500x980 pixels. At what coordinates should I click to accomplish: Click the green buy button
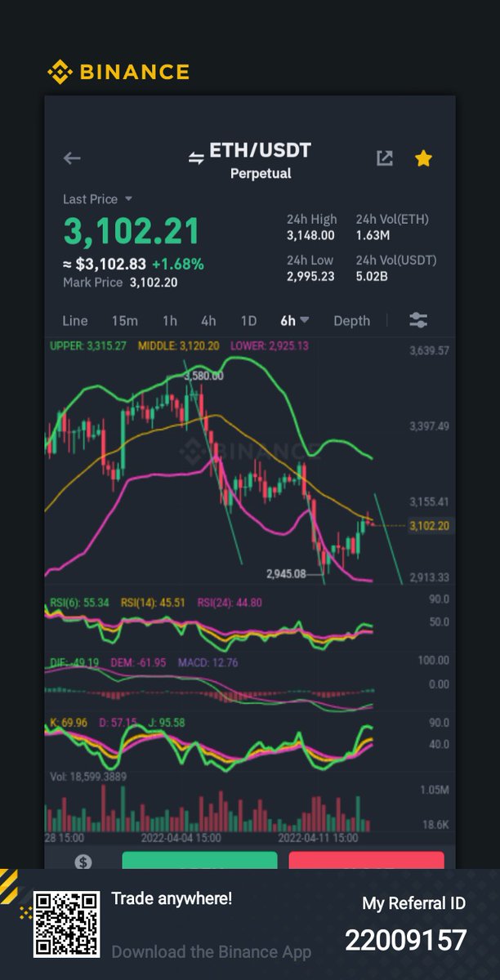[200, 860]
